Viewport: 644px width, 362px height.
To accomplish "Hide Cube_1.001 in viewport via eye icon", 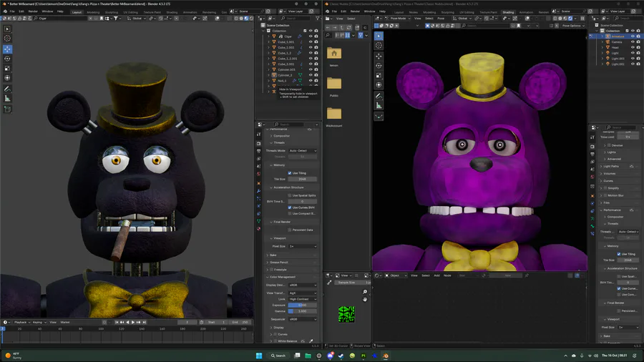I will click(311, 42).
